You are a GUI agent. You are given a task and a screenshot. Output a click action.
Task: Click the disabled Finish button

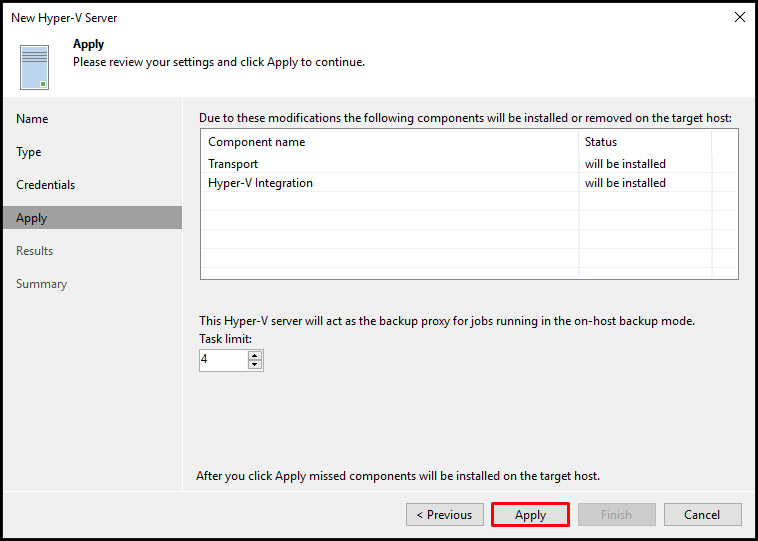(x=616, y=515)
